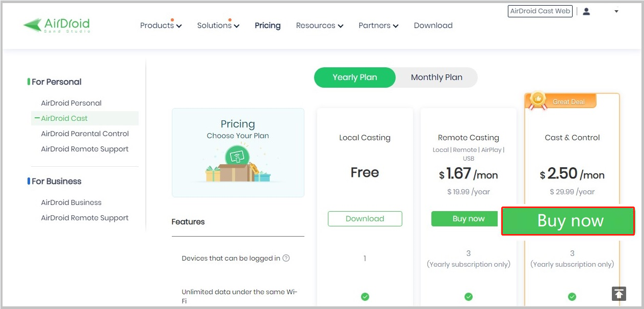Click the Cast & Control plan title
Image resolution: width=644 pixels, height=309 pixels.
[572, 138]
